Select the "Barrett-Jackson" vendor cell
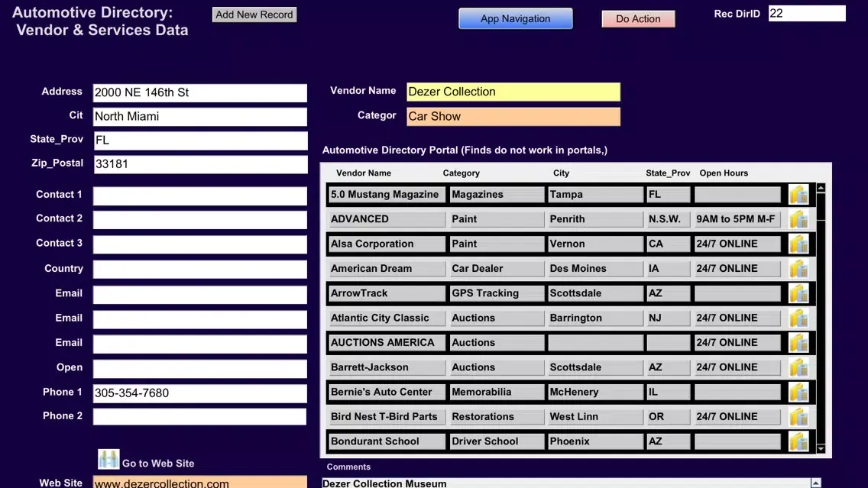Image resolution: width=868 pixels, height=488 pixels. tap(387, 367)
